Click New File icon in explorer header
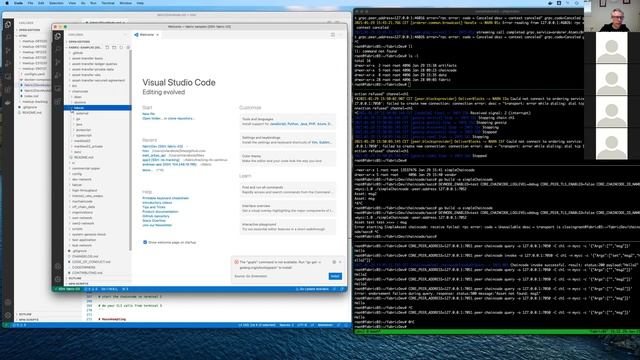 [x=107, y=47]
